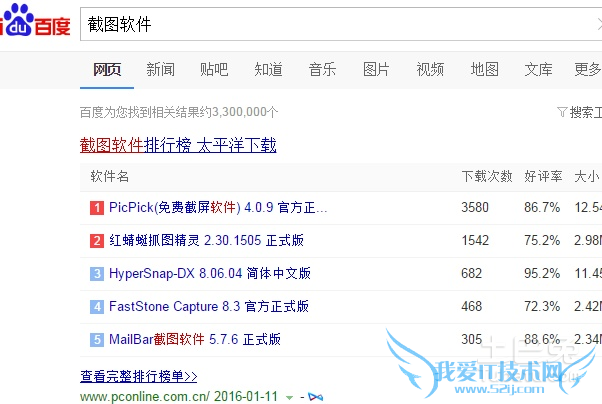Click the blue rank 5 badge
This screenshot has height=404, width=602.
pos(97,340)
